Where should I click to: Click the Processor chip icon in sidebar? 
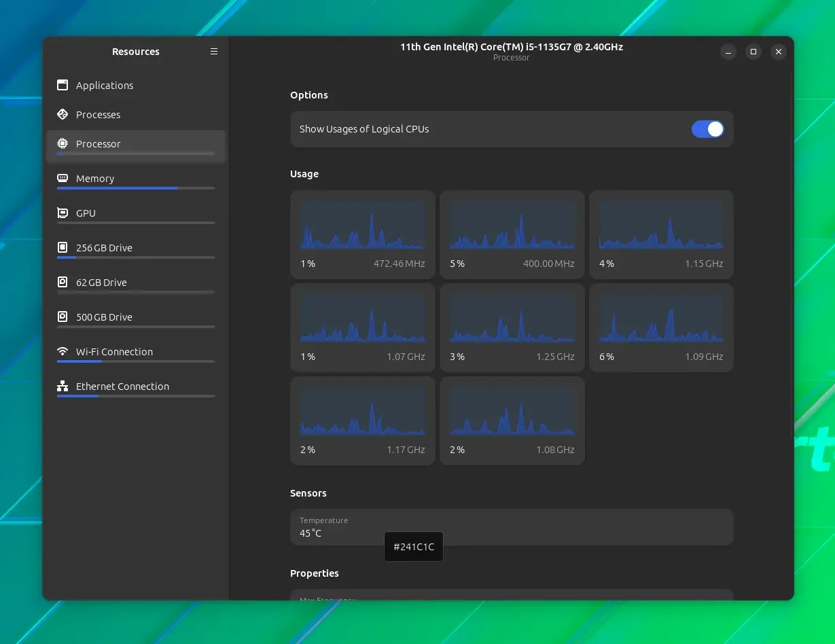63,144
